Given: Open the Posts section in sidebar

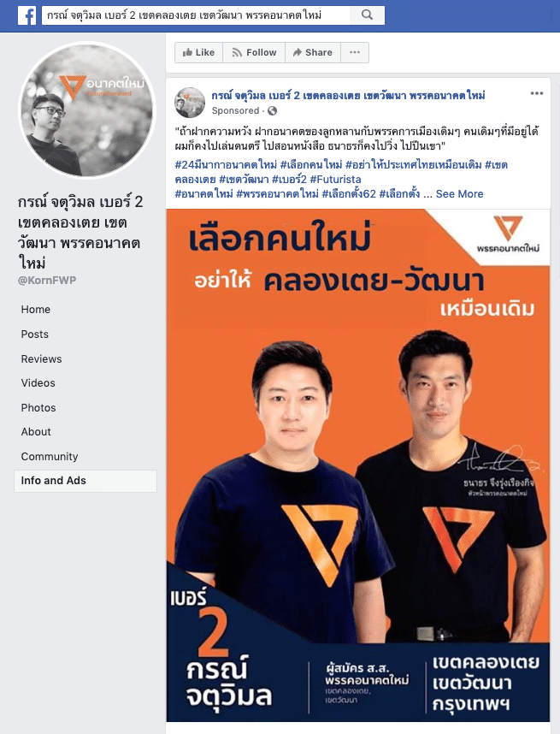Looking at the screenshot, I should pos(34,334).
